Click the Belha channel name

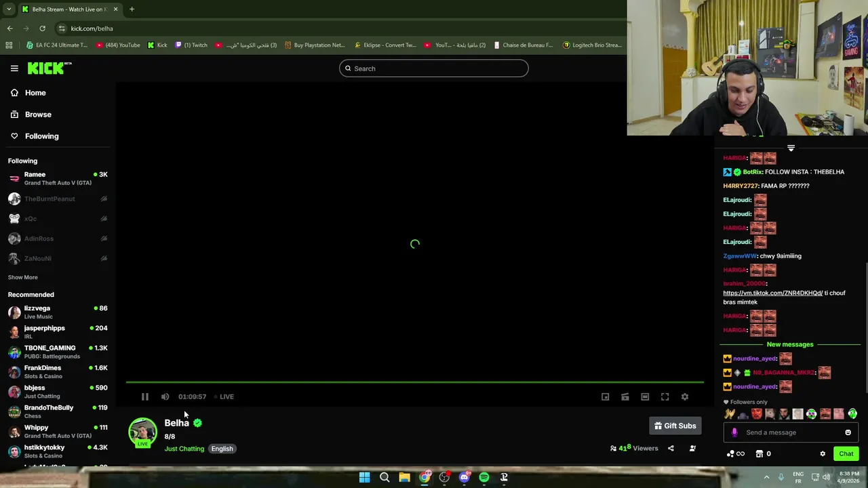tap(176, 423)
